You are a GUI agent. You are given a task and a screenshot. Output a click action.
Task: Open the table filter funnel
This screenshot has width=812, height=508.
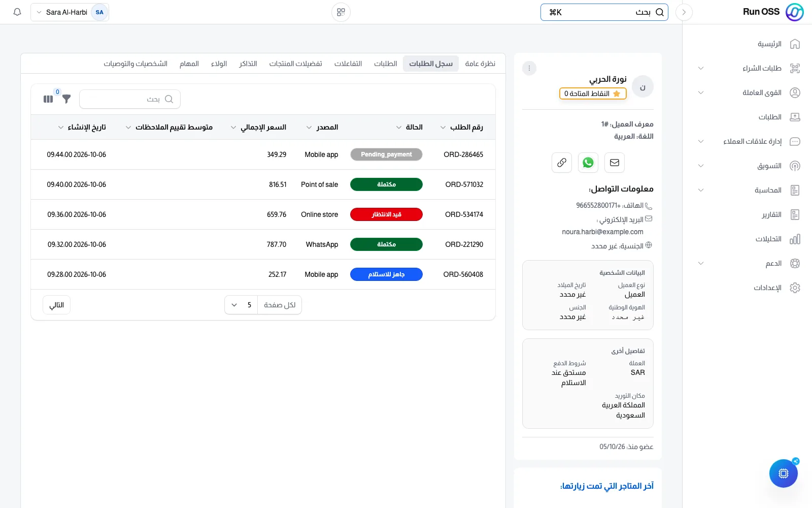click(66, 99)
